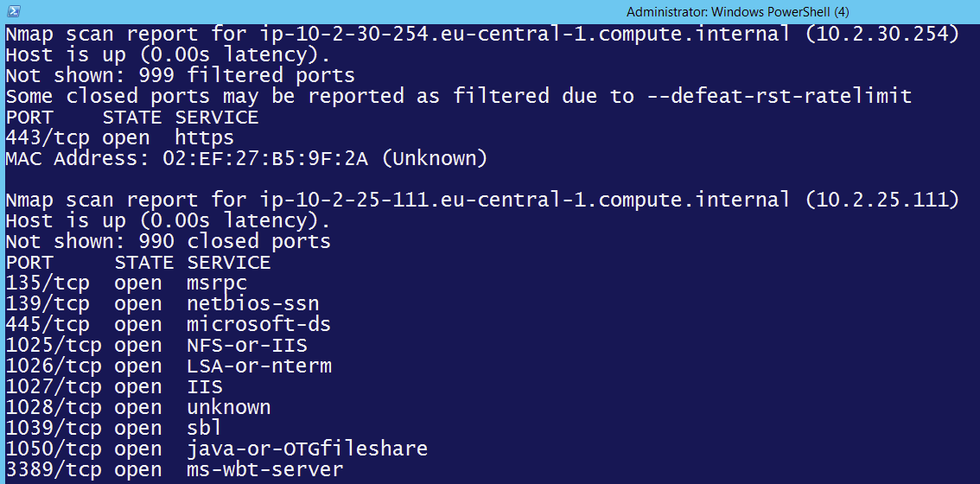Viewport: 980px width, 484px height.
Task: Click the java-or-OTGfileshare service text
Action: click(307, 449)
